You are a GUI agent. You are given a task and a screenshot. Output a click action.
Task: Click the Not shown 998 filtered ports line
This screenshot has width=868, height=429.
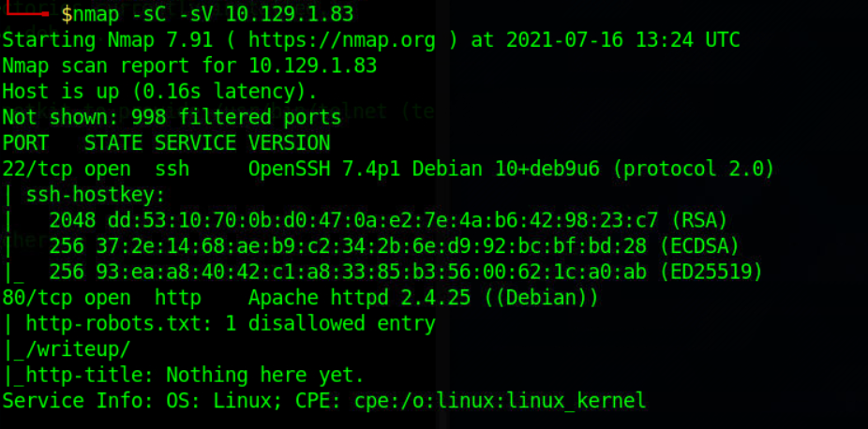pyautogui.click(x=172, y=117)
